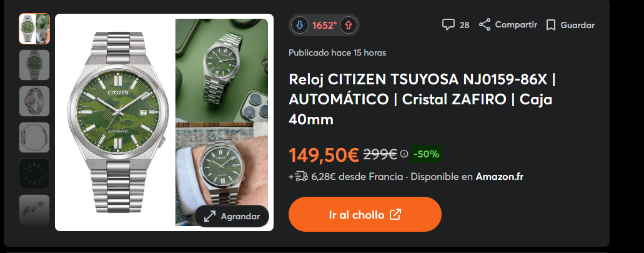Open the comments speech bubble icon
Screen dimensions: 644x253
click(x=448, y=24)
